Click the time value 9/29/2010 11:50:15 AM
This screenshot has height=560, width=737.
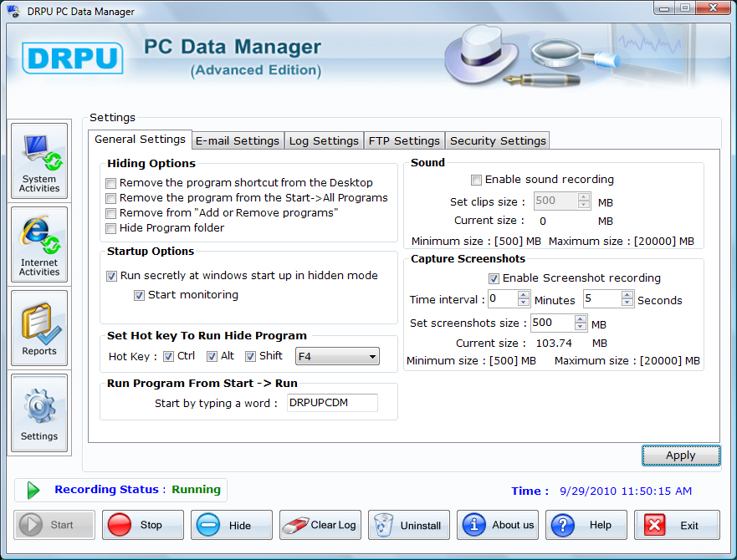626,491
